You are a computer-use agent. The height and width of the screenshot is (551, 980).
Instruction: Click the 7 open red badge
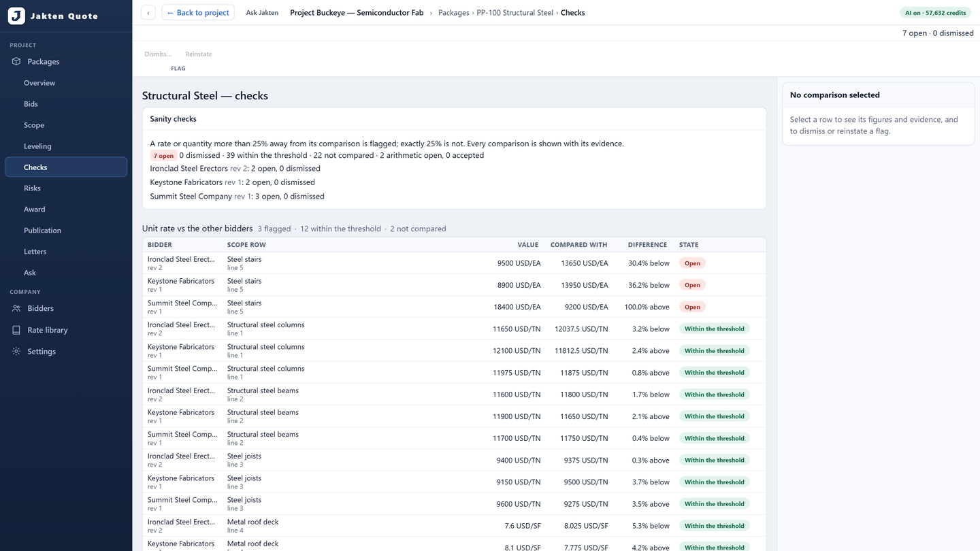point(163,156)
